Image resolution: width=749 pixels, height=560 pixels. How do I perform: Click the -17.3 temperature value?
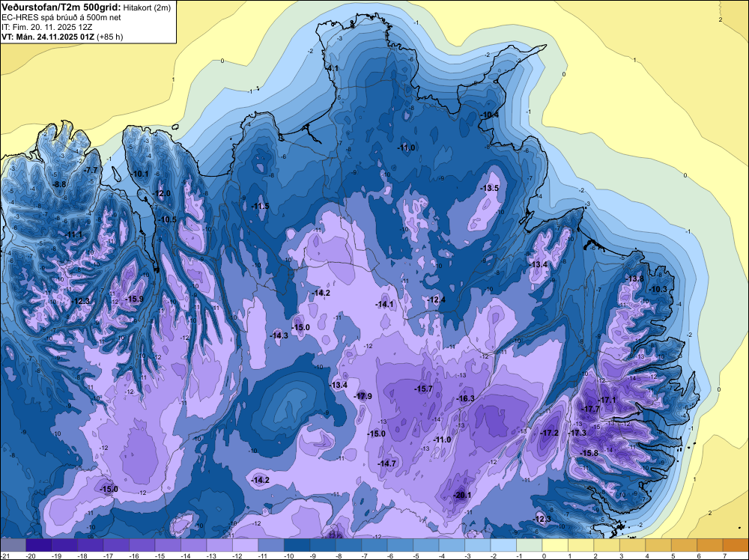click(x=577, y=433)
